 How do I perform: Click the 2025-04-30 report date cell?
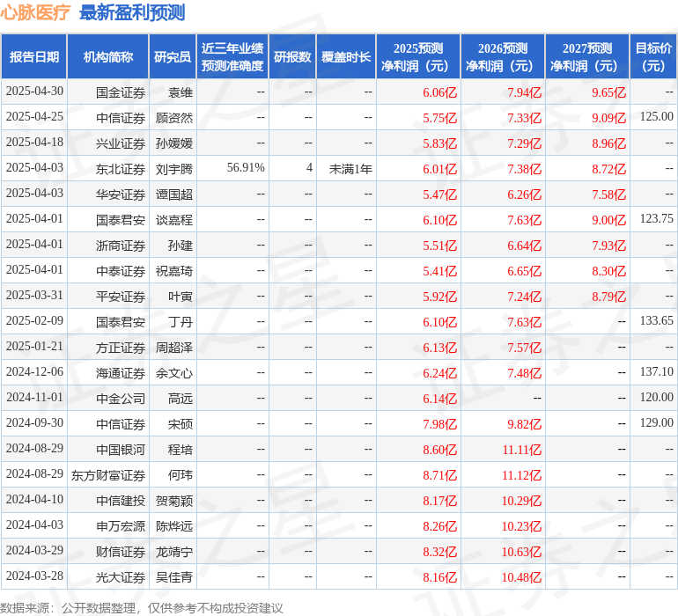34,92
